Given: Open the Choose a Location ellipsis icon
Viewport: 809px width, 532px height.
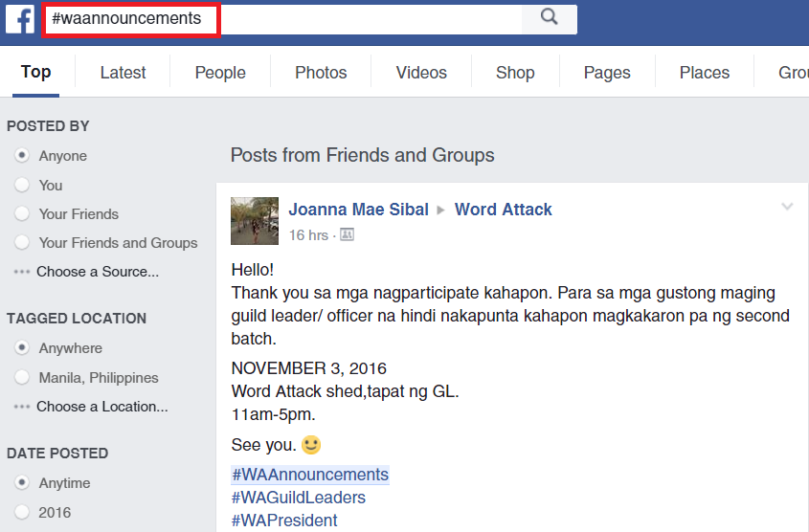Looking at the screenshot, I should coord(22,407).
